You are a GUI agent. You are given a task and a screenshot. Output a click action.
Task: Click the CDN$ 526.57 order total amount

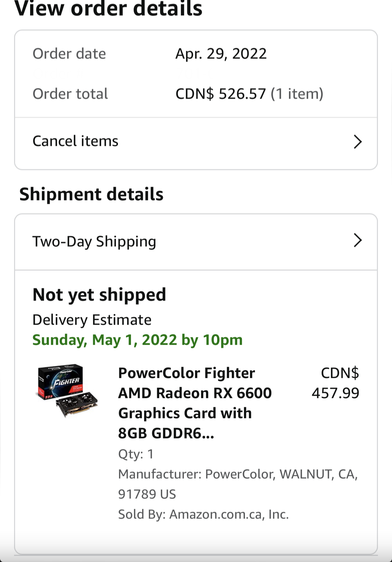220,94
